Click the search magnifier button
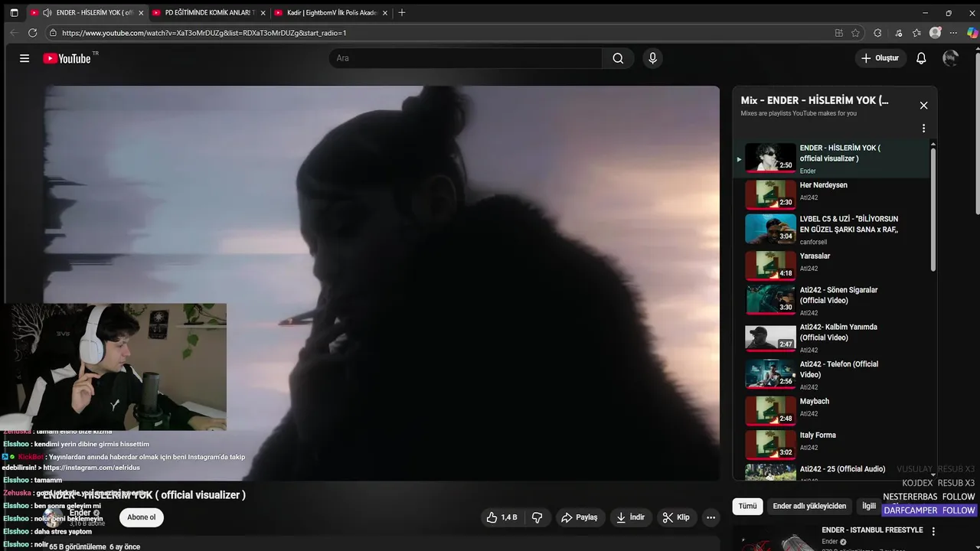Image resolution: width=980 pixels, height=551 pixels. [x=618, y=58]
